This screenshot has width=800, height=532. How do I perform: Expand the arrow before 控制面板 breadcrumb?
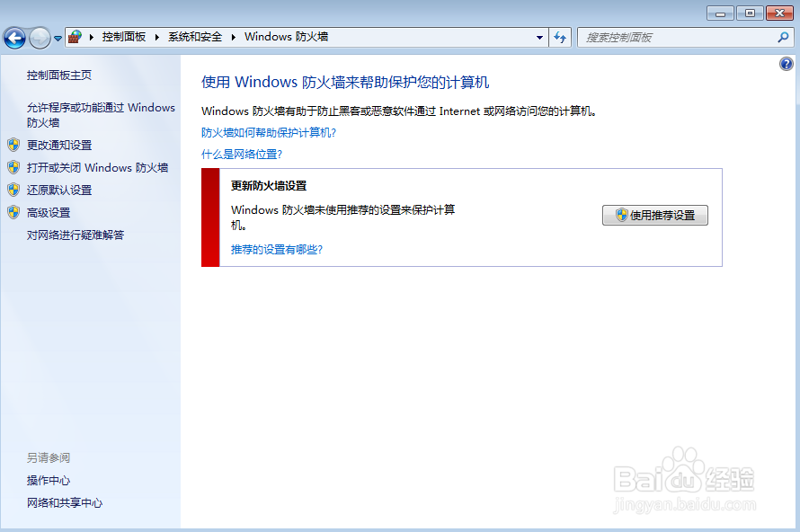[x=92, y=37]
